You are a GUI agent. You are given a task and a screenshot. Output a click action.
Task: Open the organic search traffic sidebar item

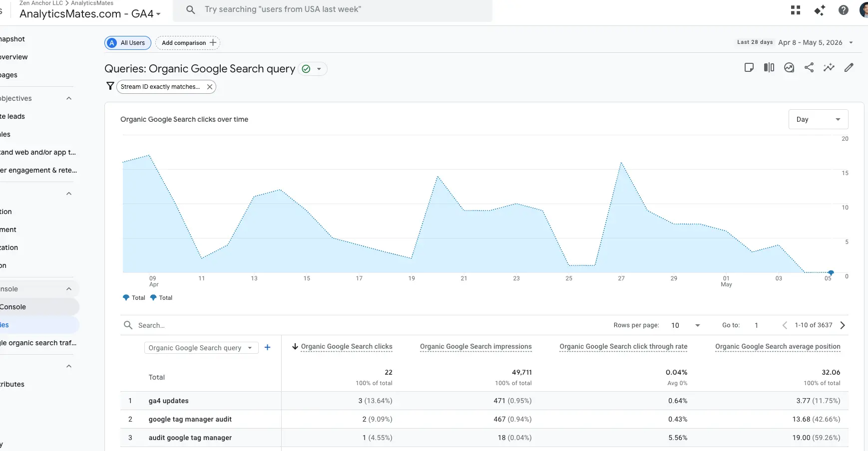point(38,343)
